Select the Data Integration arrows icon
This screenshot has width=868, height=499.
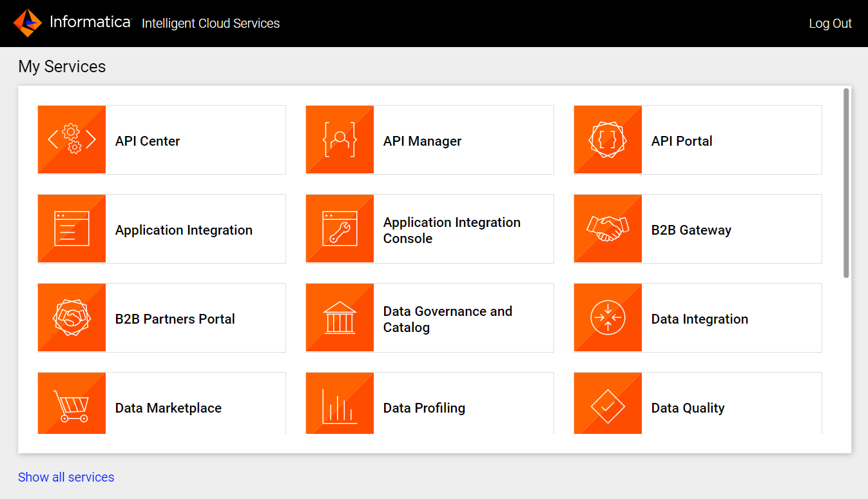[x=608, y=318]
